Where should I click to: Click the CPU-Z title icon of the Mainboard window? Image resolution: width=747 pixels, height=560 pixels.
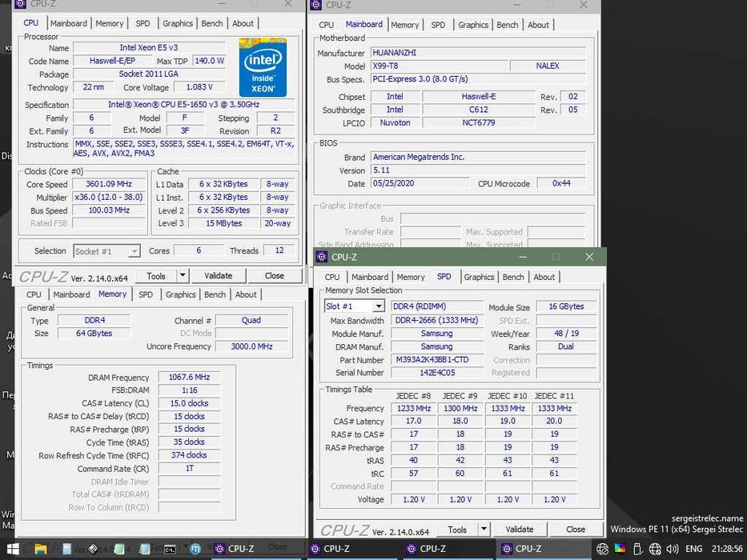pyautogui.click(x=316, y=5)
